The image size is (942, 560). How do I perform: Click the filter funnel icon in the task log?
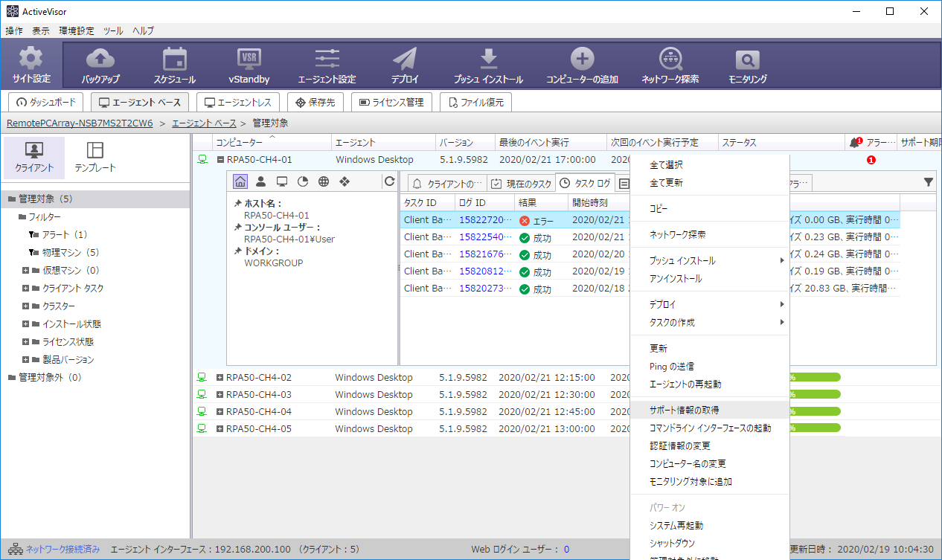(x=929, y=181)
